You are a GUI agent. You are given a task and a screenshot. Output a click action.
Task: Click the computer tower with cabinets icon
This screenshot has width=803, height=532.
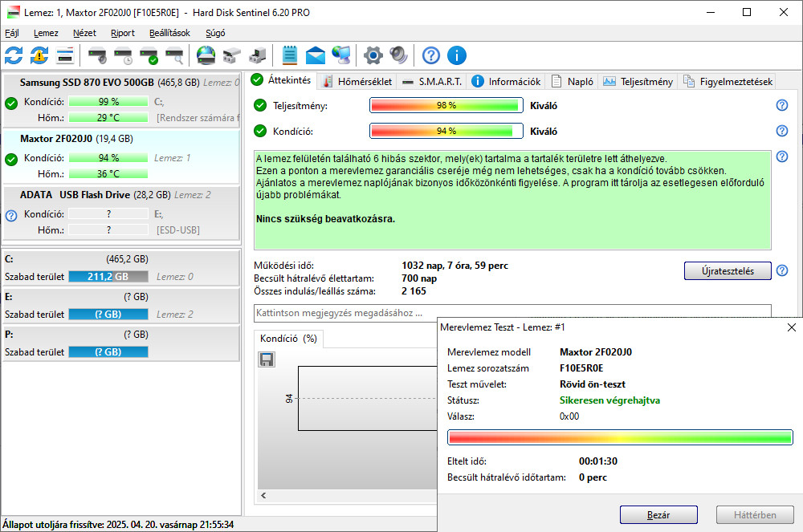coord(257,55)
